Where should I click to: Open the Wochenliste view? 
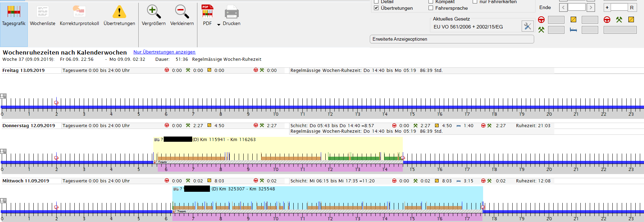pos(42,16)
